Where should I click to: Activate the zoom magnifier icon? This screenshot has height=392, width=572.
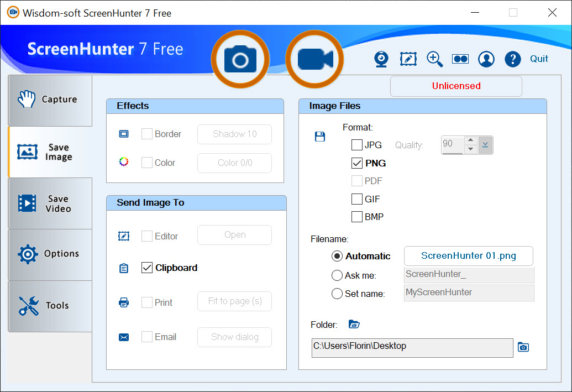pyautogui.click(x=434, y=59)
